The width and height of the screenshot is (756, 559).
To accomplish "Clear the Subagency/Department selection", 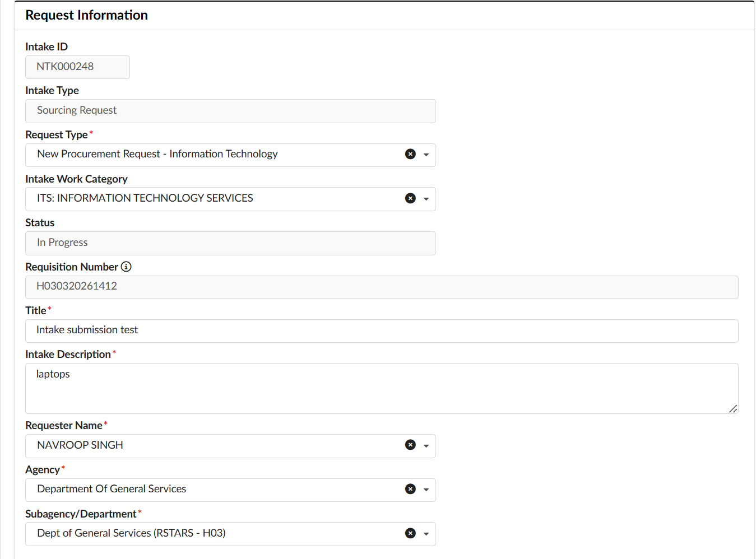I will pyautogui.click(x=410, y=533).
